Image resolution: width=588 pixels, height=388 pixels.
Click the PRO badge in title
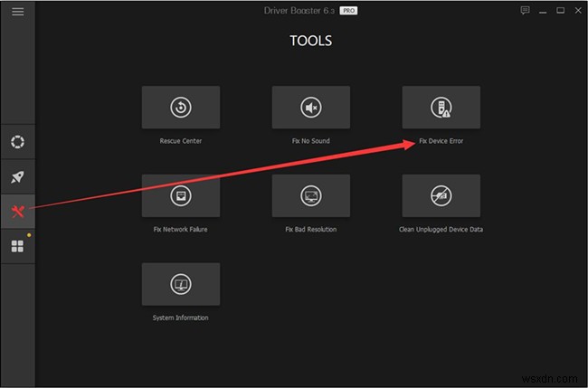click(349, 11)
